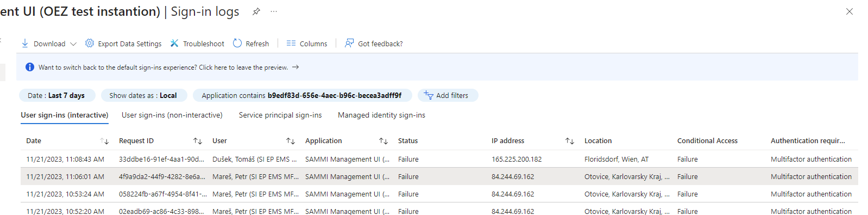
Task: Pin the Sign-in logs blade
Action: 256,11
